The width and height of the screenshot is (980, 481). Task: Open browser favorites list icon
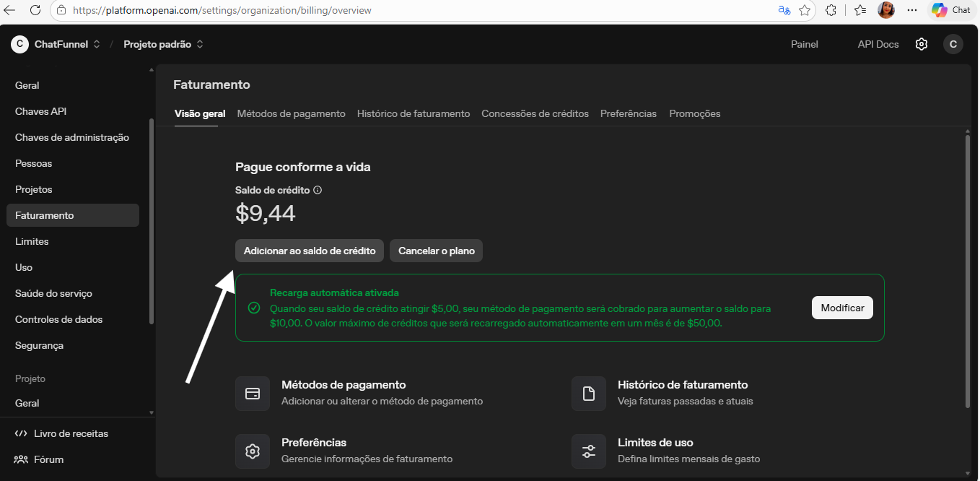tap(860, 10)
